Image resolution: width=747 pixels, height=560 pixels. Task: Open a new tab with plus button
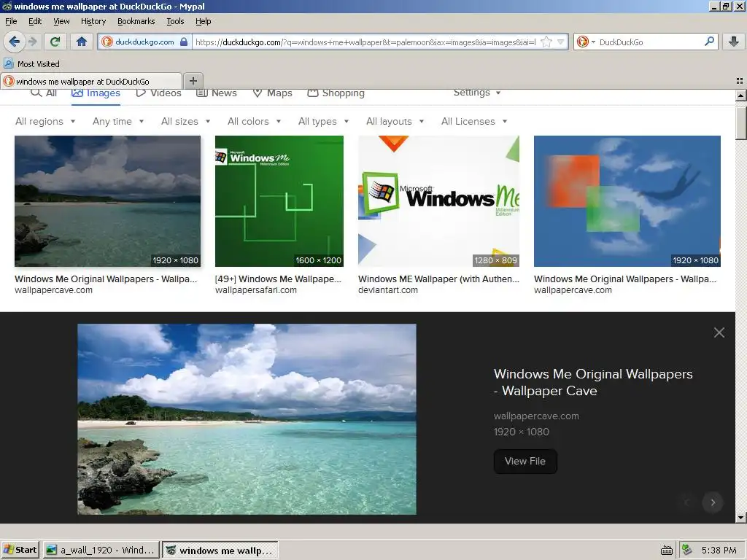[193, 81]
